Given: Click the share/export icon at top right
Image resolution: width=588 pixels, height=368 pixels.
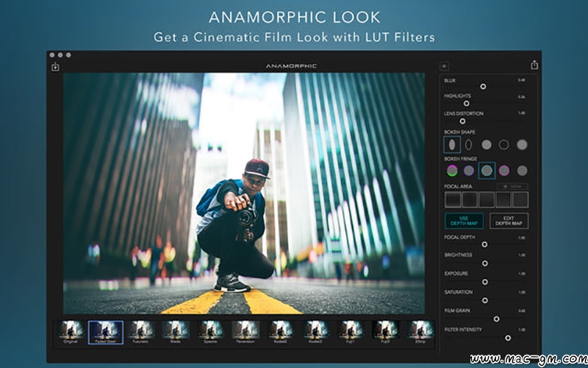Looking at the screenshot, I should tap(534, 65).
